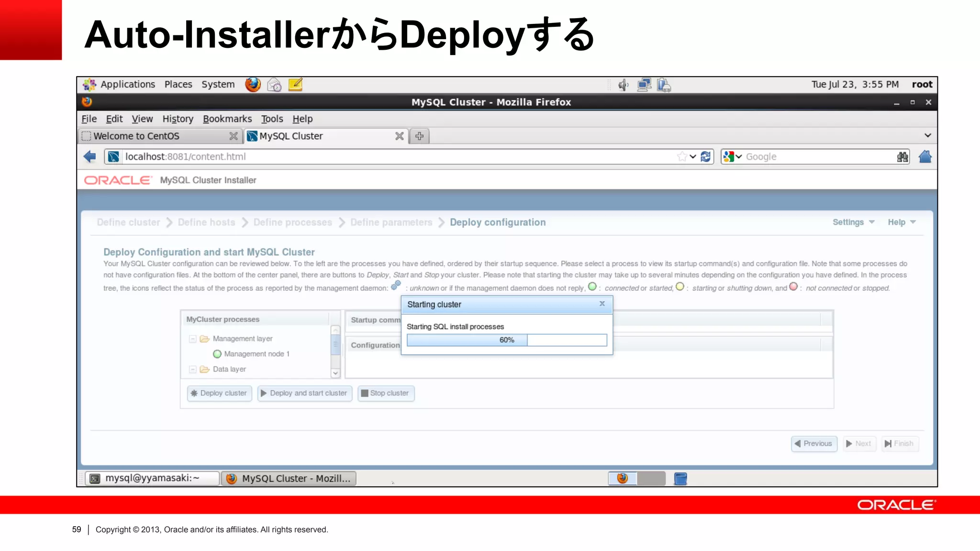Open the Applications menu
The height and width of the screenshot is (551, 980).
pos(127,84)
